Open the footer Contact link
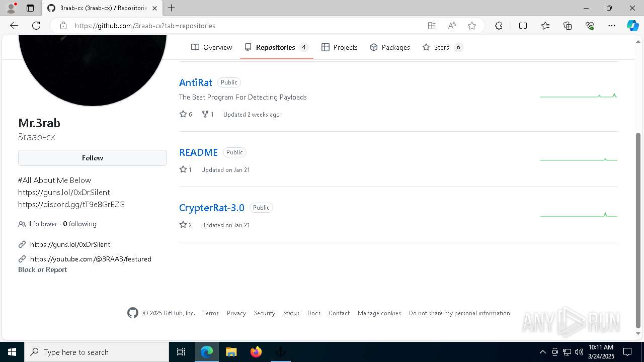The image size is (644, 362). coord(339,313)
